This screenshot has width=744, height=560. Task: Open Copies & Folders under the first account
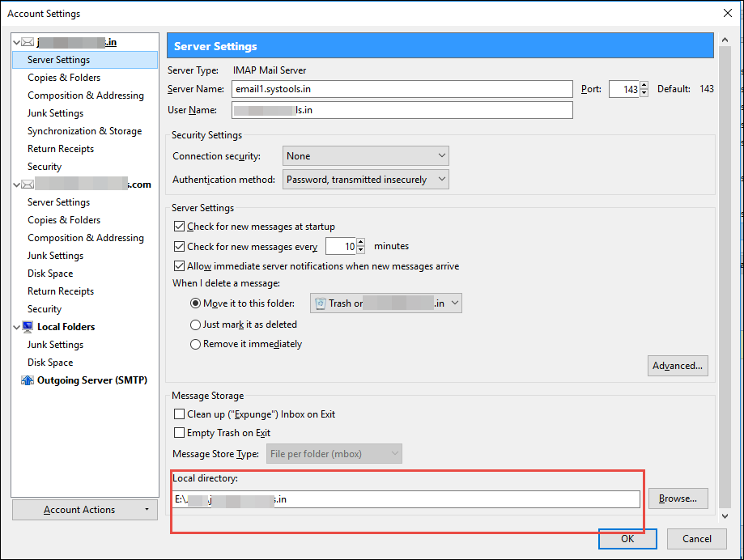64,78
